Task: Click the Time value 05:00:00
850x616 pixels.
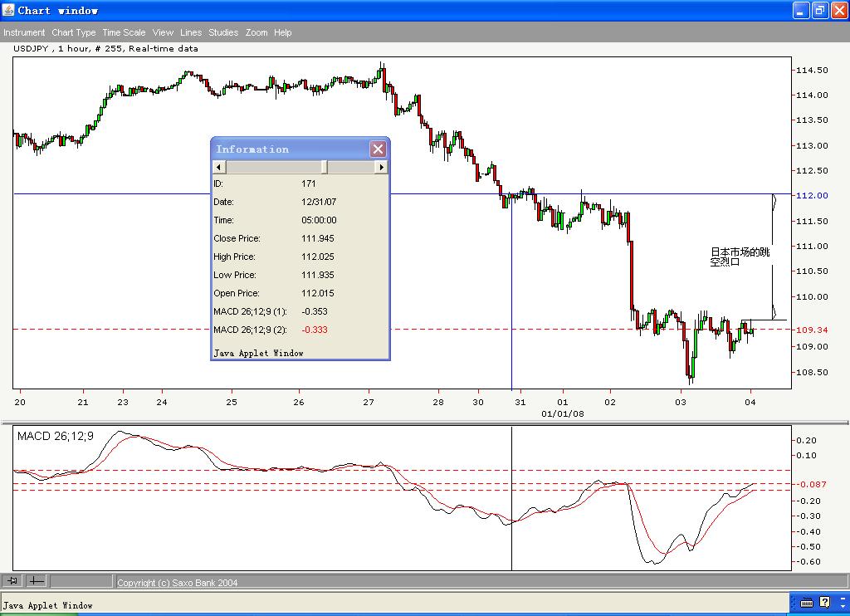Action: [x=319, y=220]
